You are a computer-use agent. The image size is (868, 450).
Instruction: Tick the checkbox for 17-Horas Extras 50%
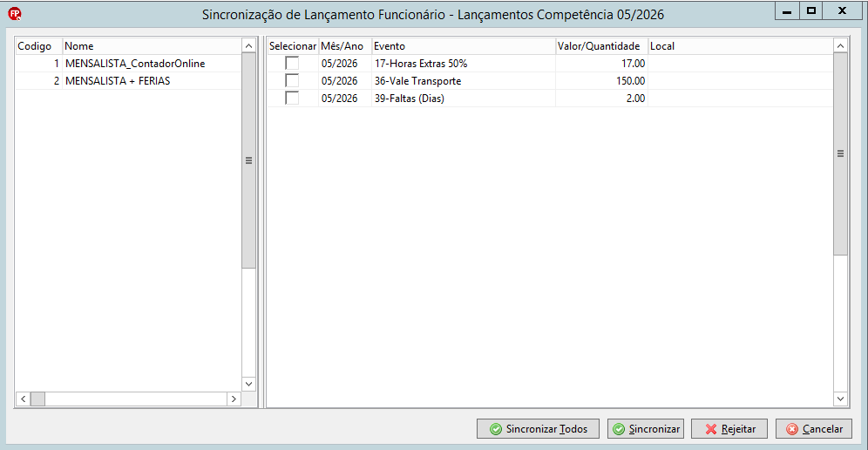click(x=292, y=63)
